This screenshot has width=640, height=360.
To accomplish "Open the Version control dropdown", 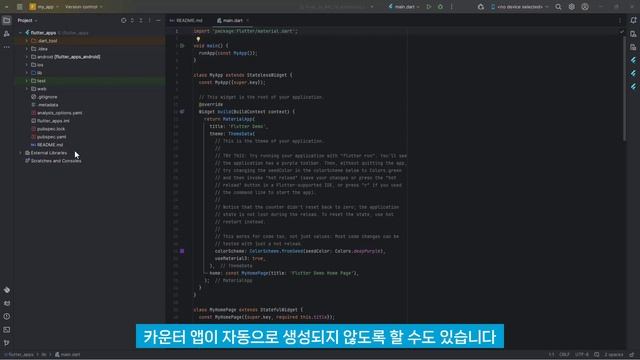I will (x=84, y=7).
